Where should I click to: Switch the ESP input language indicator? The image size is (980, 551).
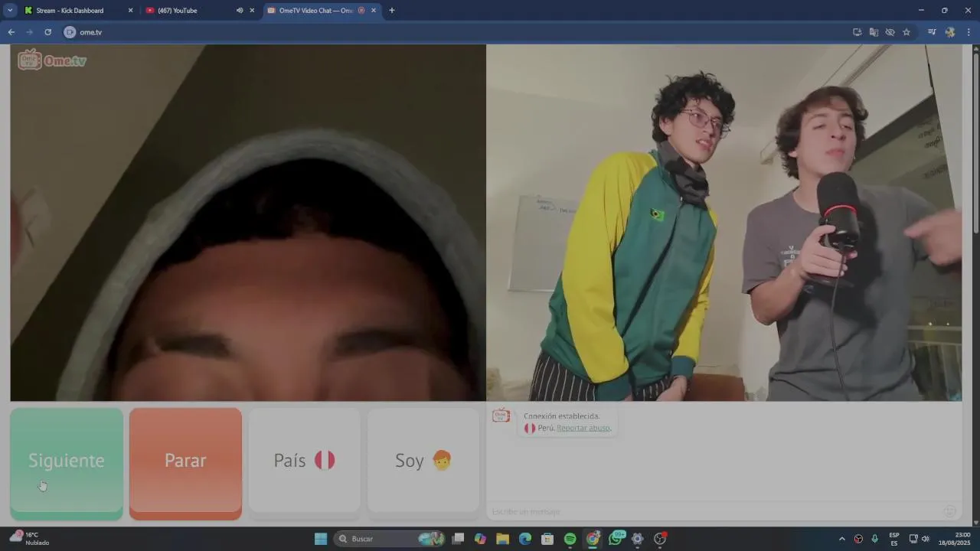[894, 539]
